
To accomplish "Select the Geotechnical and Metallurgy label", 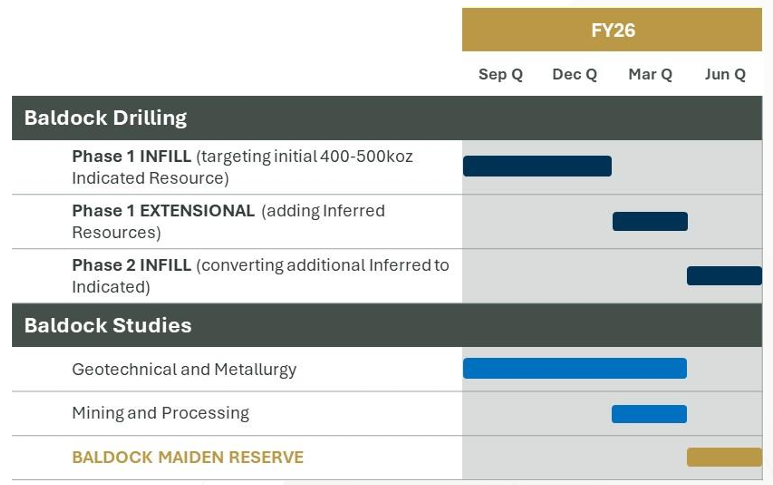I will 184,370.
